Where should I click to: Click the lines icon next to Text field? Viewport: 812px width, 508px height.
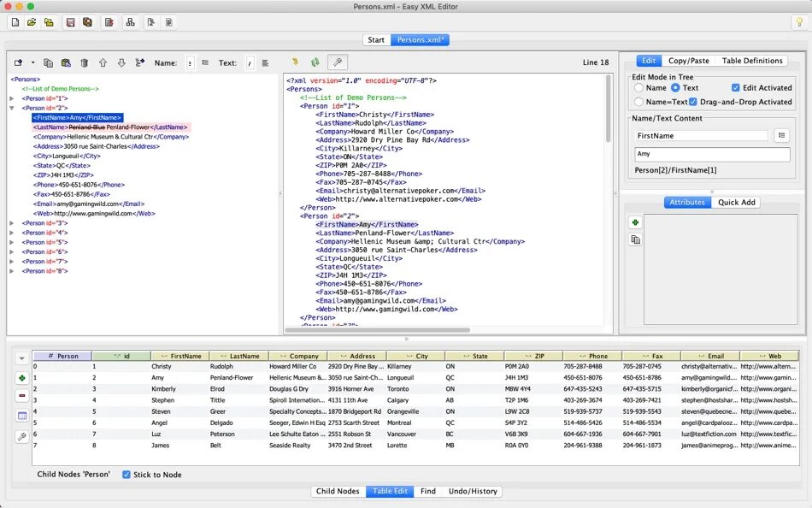[x=265, y=62]
